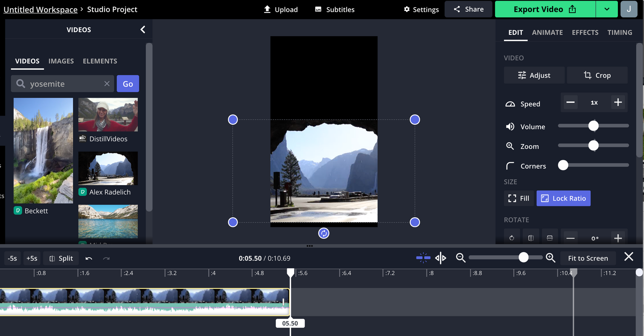This screenshot has height=336, width=644.
Task: Click the Volume slider handle
Action: click(x=593, y=126)
